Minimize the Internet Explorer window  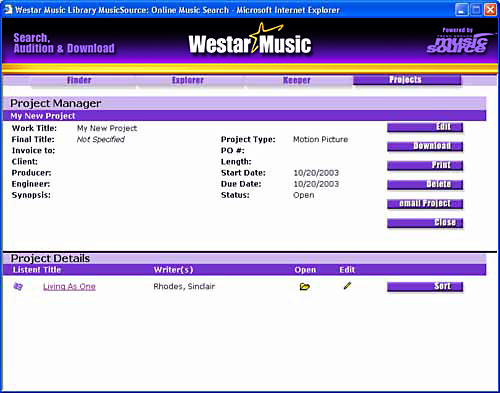[461, 10]
